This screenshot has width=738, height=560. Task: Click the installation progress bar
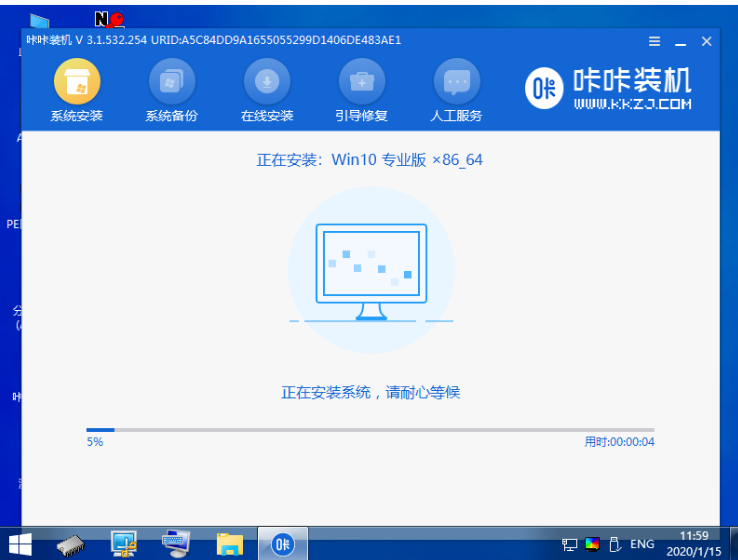tap(370, 429)
